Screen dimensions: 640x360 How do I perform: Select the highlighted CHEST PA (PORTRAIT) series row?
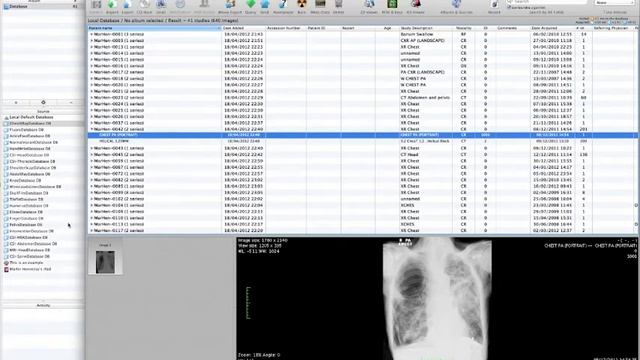pyautogui.click(x=362, y=135)
